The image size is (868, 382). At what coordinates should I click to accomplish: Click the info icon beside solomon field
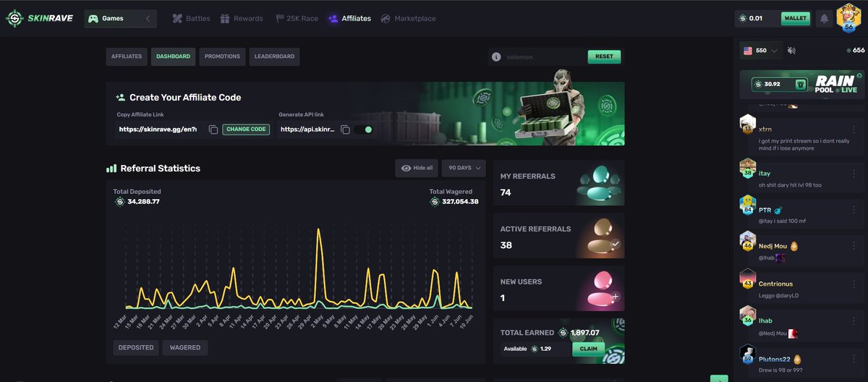point(496,56)
